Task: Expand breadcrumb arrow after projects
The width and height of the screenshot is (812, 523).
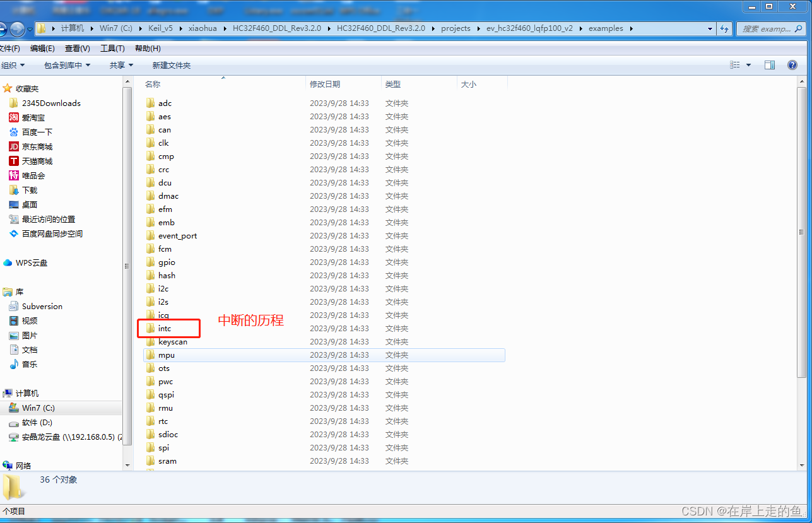Action: pyautogui.click(x=478, y=28)
